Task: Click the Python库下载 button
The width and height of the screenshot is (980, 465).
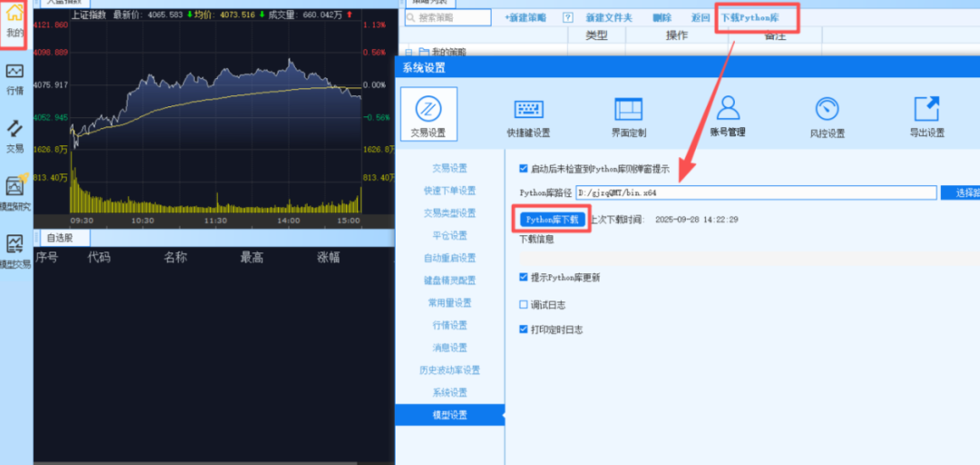Action: point(553,219)
